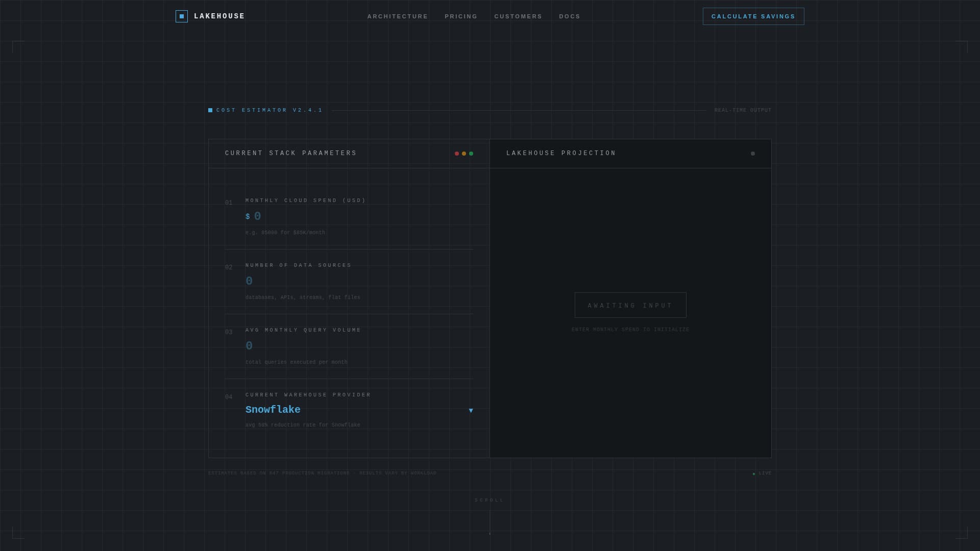Click the step number 02 label
This screenshot has height=551, width=980.
(x=229, y=267)
